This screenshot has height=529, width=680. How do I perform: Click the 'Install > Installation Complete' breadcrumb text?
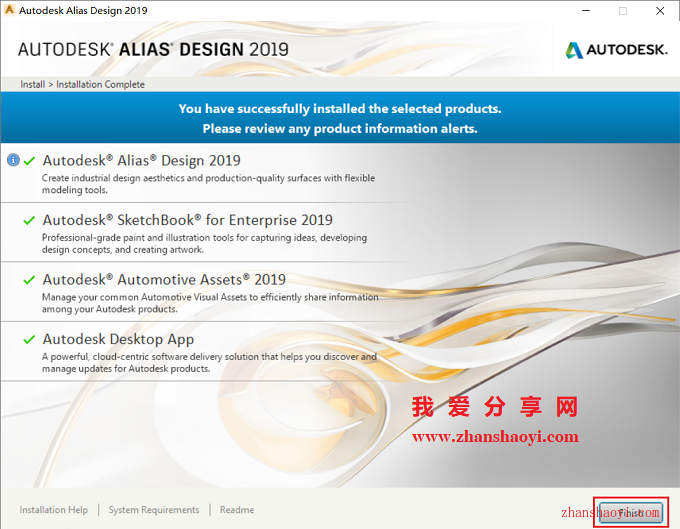[82, 85]
